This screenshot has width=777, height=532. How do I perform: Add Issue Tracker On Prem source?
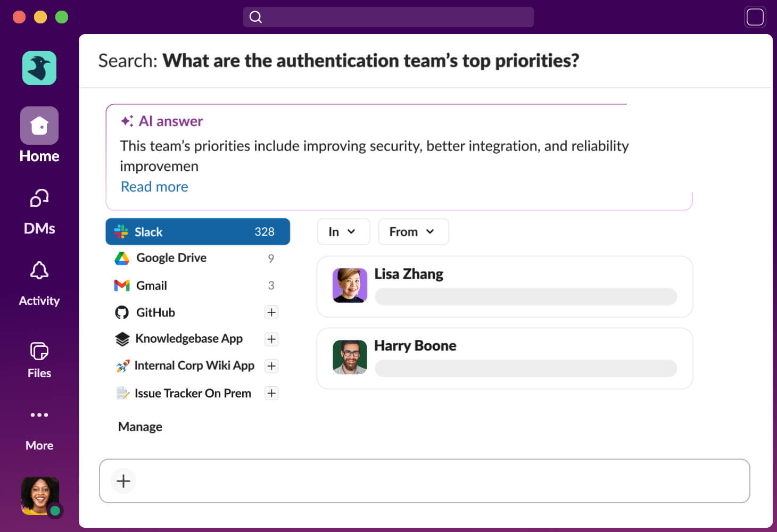coord(271,393)
